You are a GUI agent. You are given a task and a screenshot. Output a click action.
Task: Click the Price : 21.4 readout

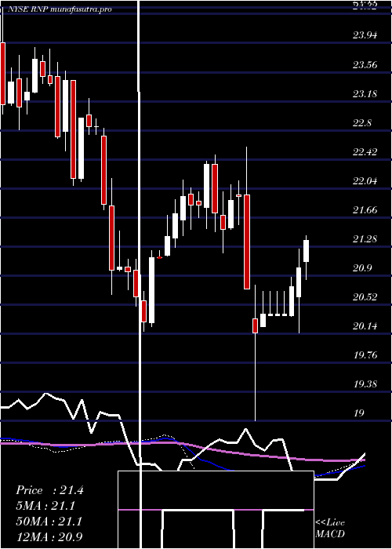coord(49,490)
